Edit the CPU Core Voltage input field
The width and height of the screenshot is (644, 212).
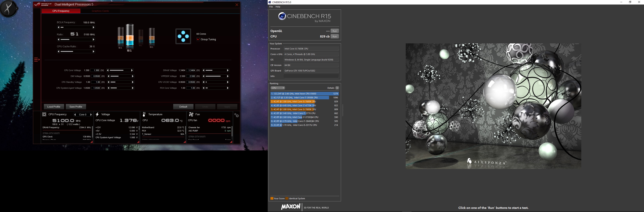95,70
